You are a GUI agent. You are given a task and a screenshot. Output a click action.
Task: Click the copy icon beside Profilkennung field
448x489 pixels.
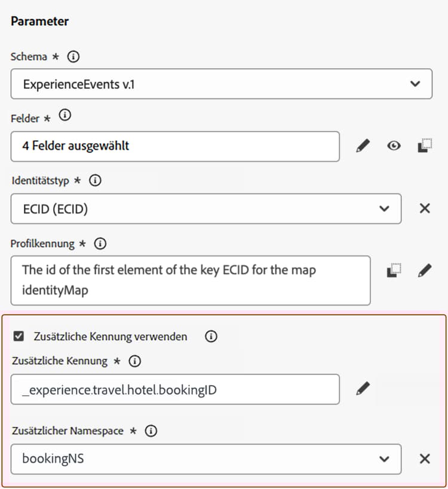(x=394, y=270)
